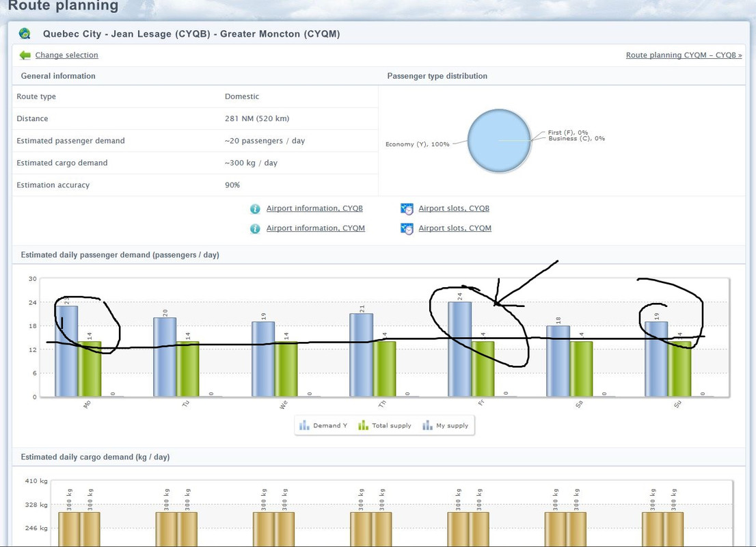The width and height of the screenshot is (756, 547).
Task: Click the Thursday green total supply bar
Action: [384, 369]
